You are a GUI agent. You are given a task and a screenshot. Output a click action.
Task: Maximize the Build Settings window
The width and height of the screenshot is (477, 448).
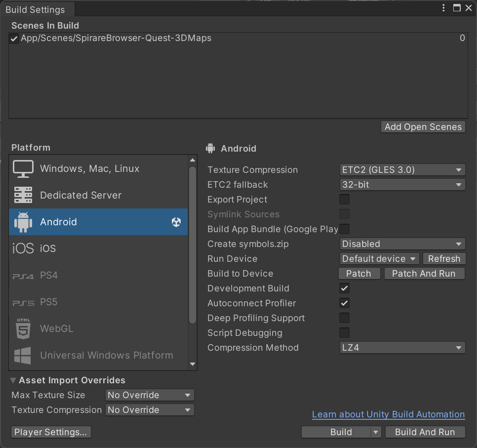pos(457,8)
